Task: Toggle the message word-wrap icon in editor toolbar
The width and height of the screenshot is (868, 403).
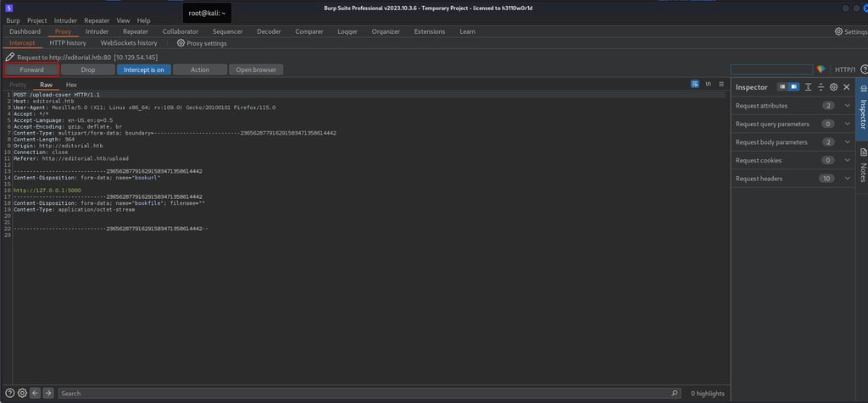Action: (x=695, y=84)
